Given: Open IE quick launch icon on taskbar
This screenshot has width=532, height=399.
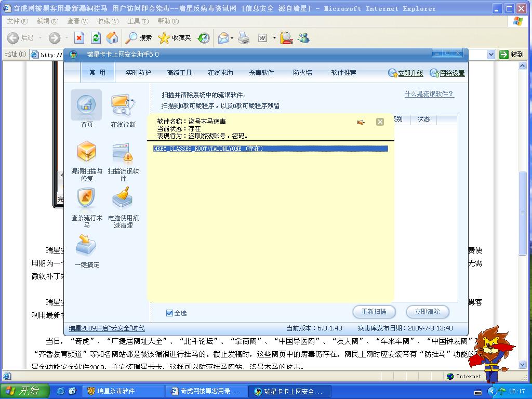Looking at the screenshot, I should pyautogui.click(x=61, y=391).
